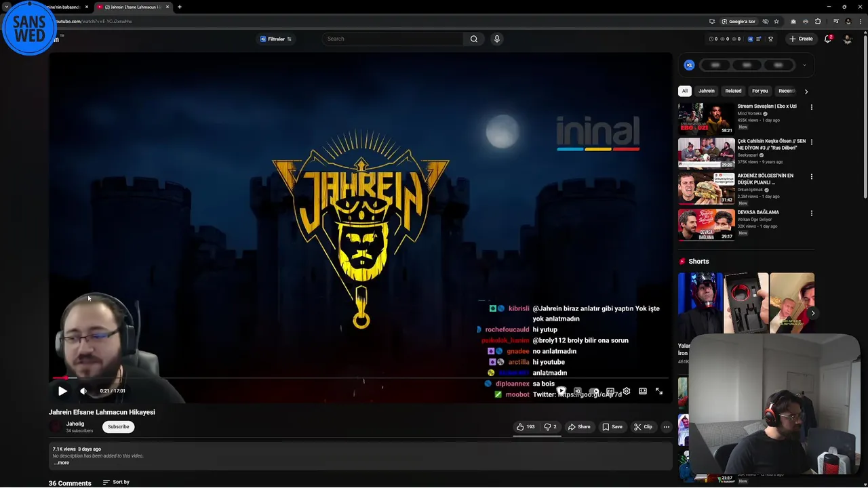The image size is (868, 488).
Task: Click into the YouTube Search field
Action: (x=393, y=39)
